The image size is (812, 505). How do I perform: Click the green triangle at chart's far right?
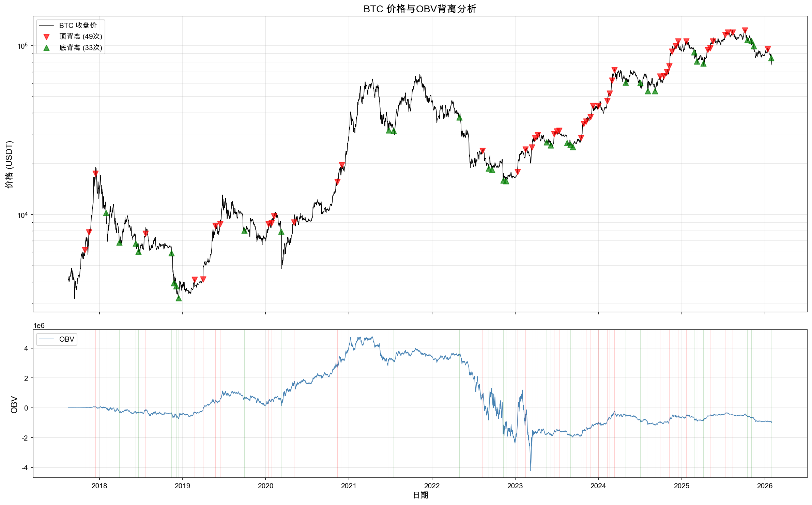click(x=771, y=58)
